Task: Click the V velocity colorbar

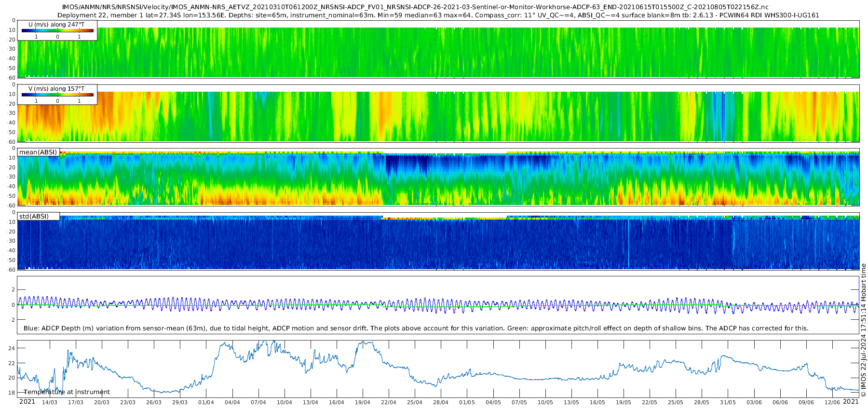Action: [57, 95]
